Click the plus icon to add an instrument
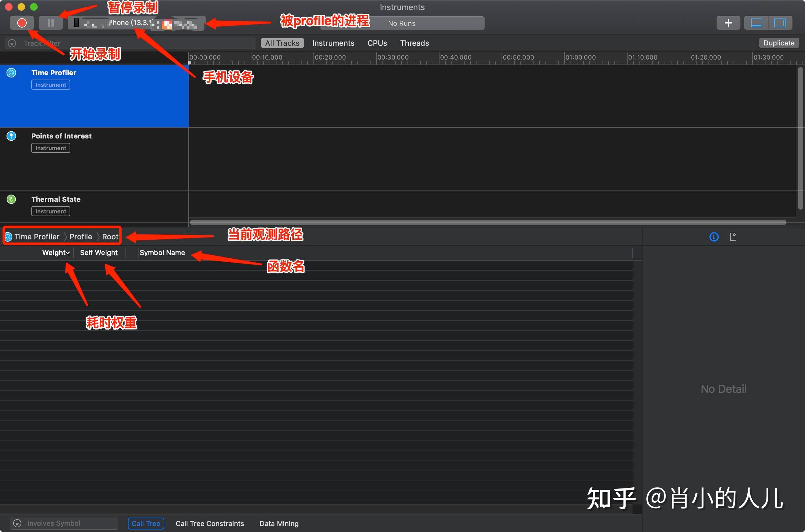The image size is (805, 532). click(x=728, y=23)
